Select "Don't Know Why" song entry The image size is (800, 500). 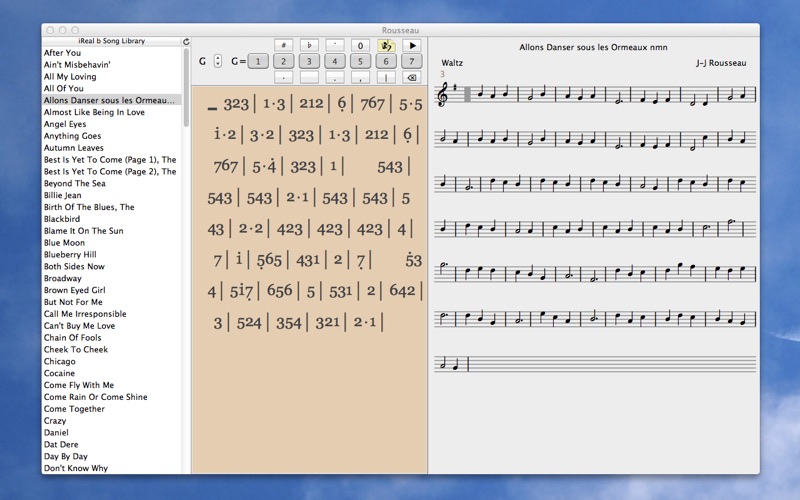coord(76,468)
